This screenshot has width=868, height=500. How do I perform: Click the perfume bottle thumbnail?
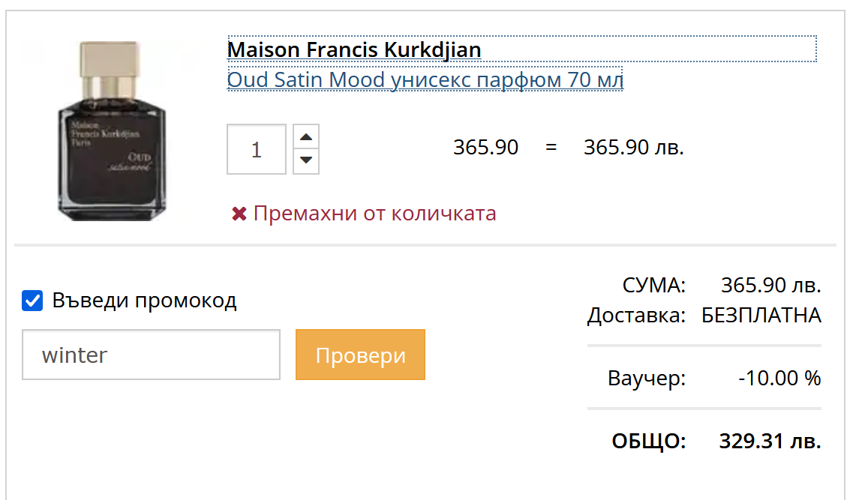(x=113, y=131)
